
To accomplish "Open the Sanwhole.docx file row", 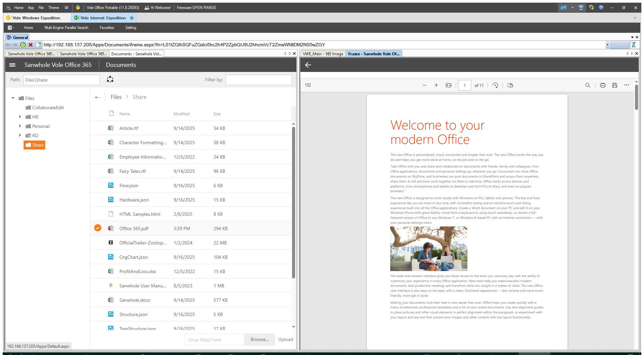I will (135, 300).
